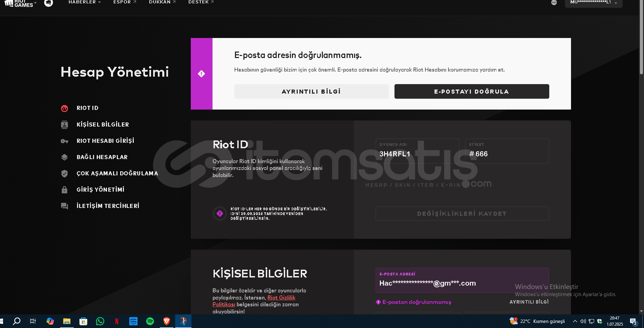
Task: Go to İletişim Tercihleri in sidebar
Action: click(108, 206)
